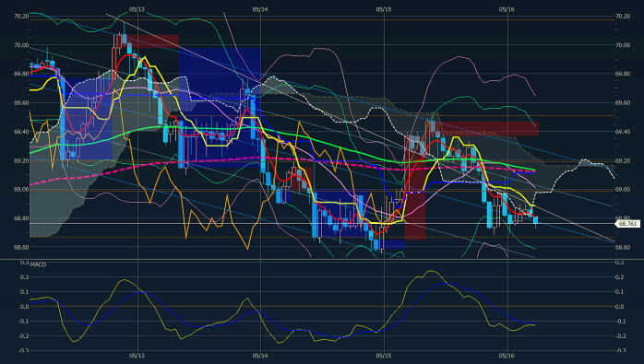The height and width of the screenshot is (364, 644).
Task: Select 70.00 on the right price axis
Action: 623,45
